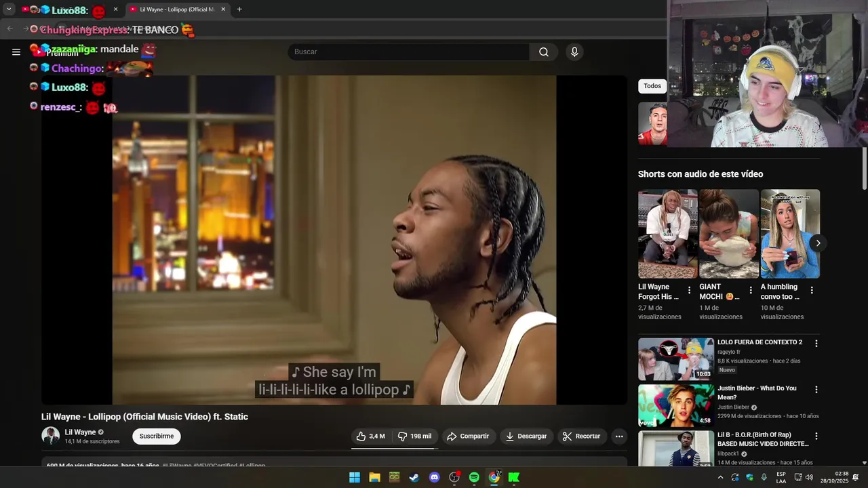Open the YouTube hamburger guide menu
This screenshot has width=868, height=488.
click(16, 52)
